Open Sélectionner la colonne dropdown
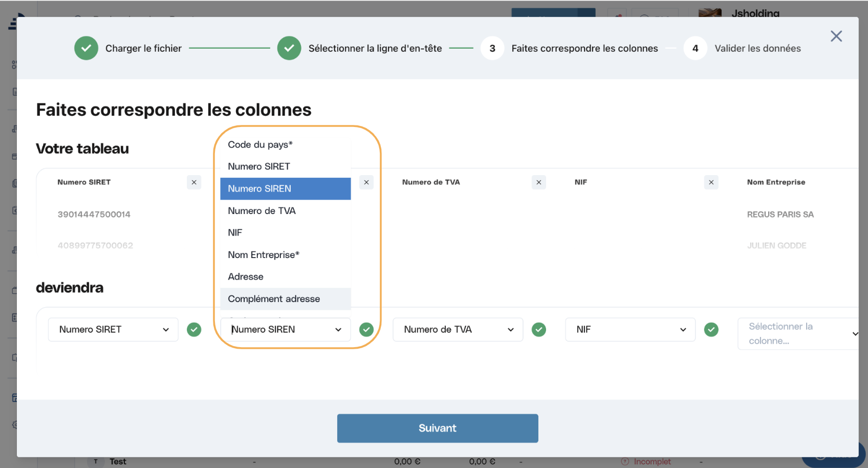Viewport: 868px width, 468px height. tap(798, 334)
